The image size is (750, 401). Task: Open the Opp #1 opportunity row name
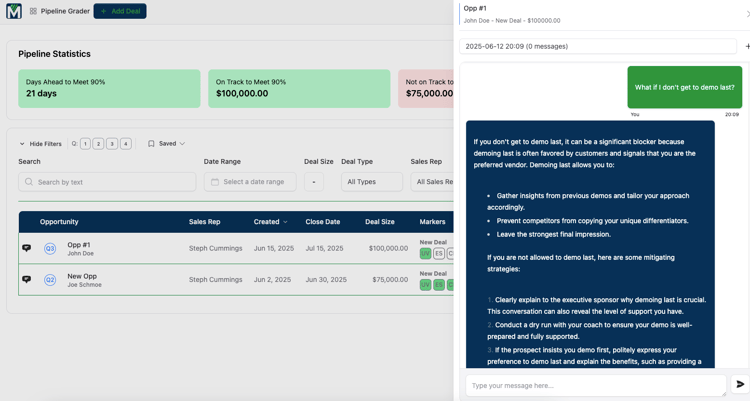(x=79, y=245)
